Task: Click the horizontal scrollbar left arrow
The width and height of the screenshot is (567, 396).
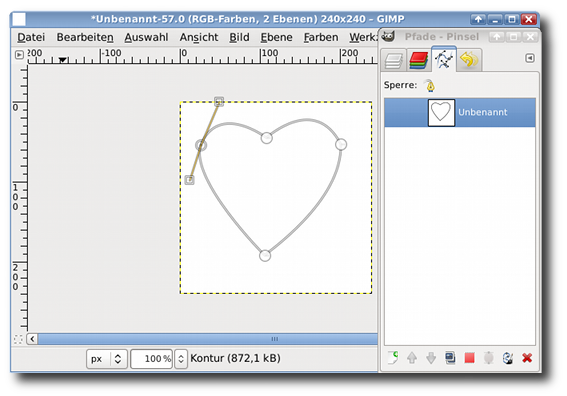Action: pos(32,339)
